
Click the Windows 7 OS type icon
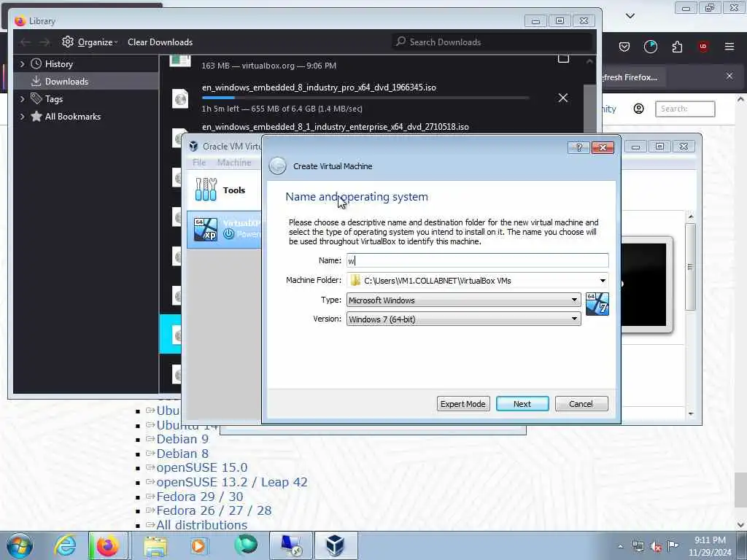point(597,304)
